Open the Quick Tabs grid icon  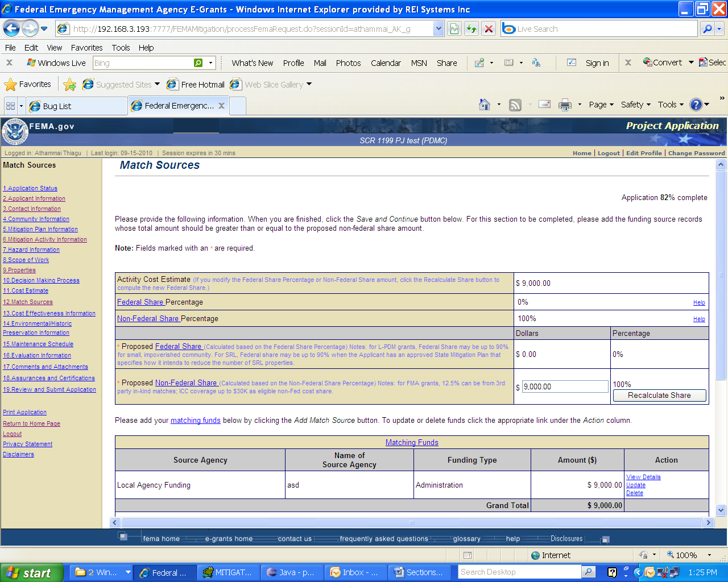pos(10,106)
